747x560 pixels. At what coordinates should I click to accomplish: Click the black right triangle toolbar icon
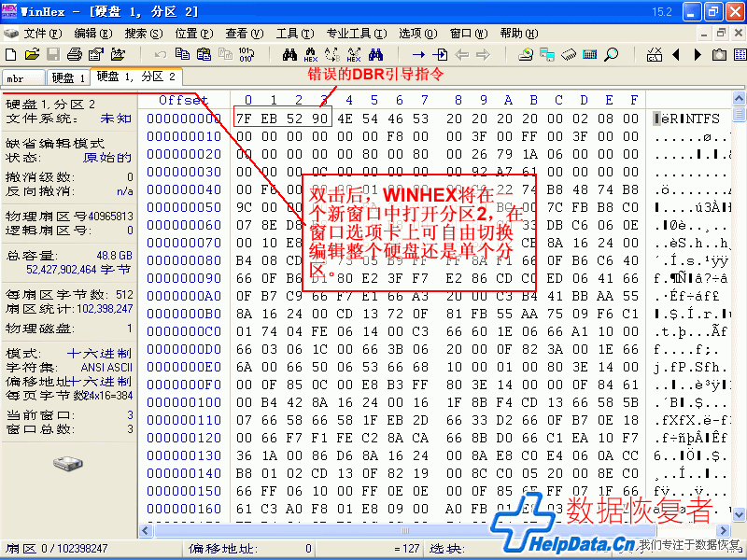coord(698,55)
